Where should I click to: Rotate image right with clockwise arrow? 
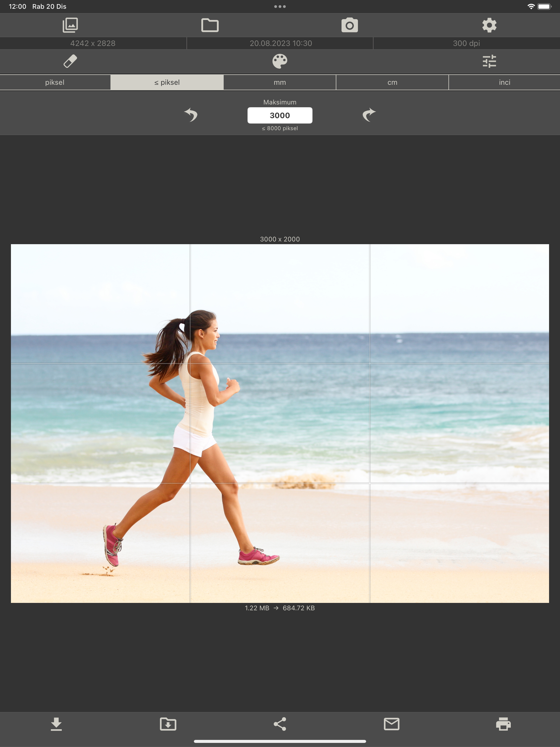point(369,115)
